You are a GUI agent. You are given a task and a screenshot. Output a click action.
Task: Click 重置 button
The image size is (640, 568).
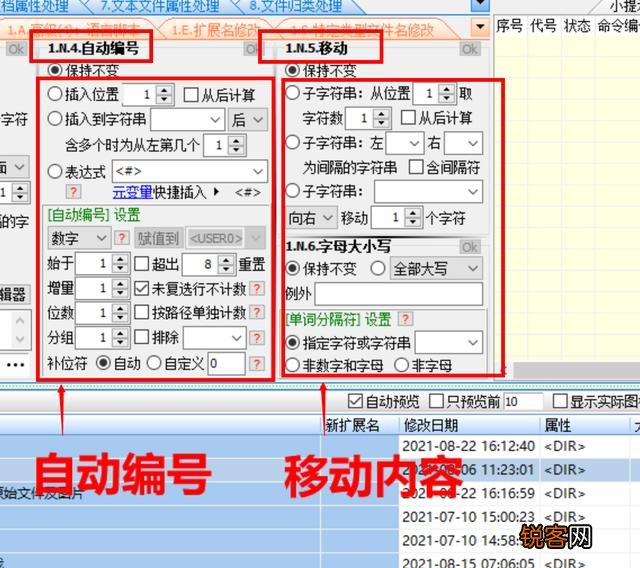coord(252,264)
